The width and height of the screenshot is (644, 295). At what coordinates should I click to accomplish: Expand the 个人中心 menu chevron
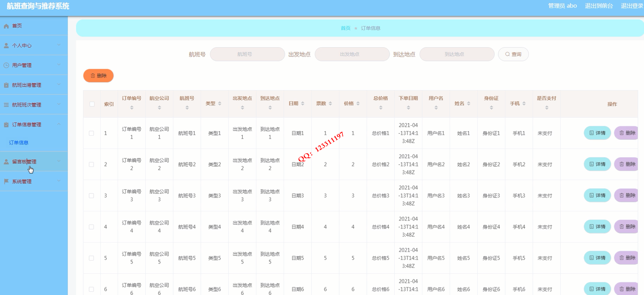(x=59, y=45)
